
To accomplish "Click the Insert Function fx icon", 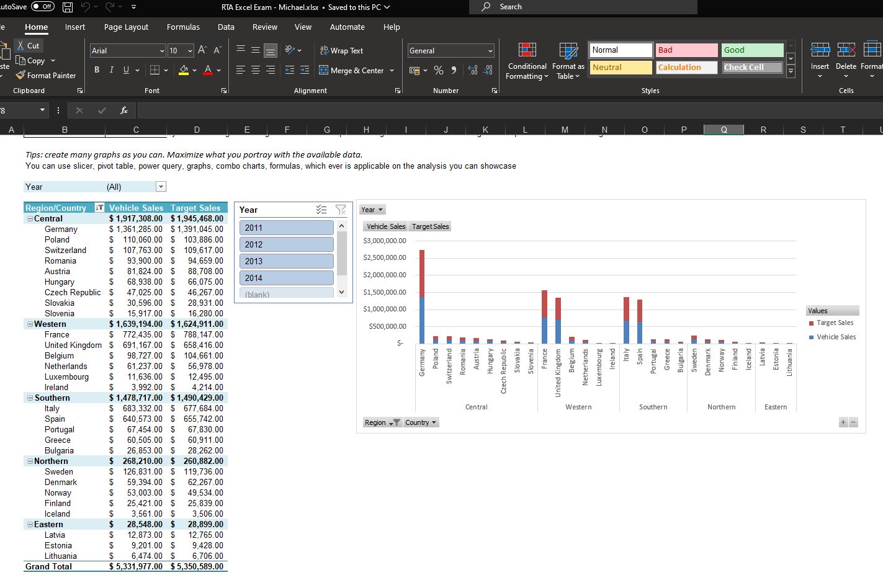I will pos(124,110).
